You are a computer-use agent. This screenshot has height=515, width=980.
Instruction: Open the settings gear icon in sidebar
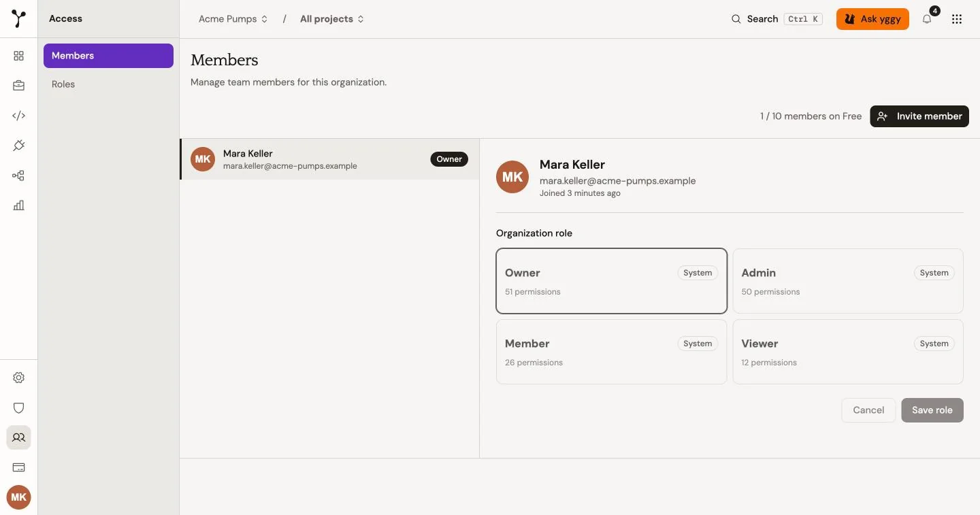point(18,378)
